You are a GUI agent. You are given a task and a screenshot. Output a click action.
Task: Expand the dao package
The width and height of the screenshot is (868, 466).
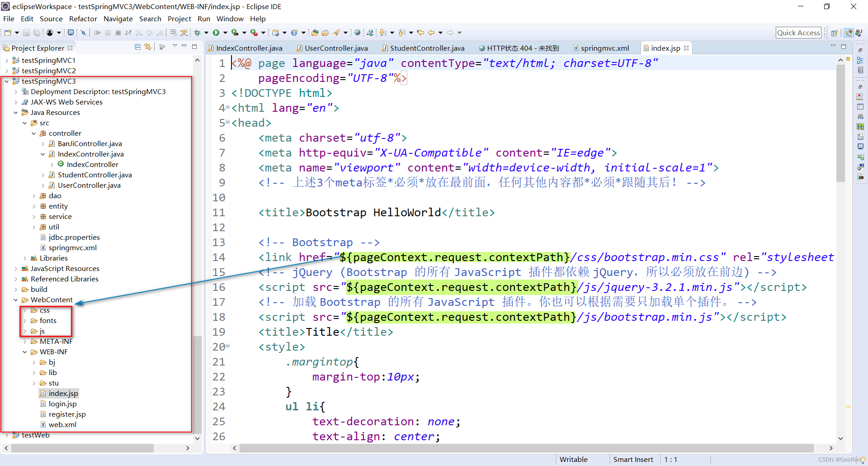point(33,195)
